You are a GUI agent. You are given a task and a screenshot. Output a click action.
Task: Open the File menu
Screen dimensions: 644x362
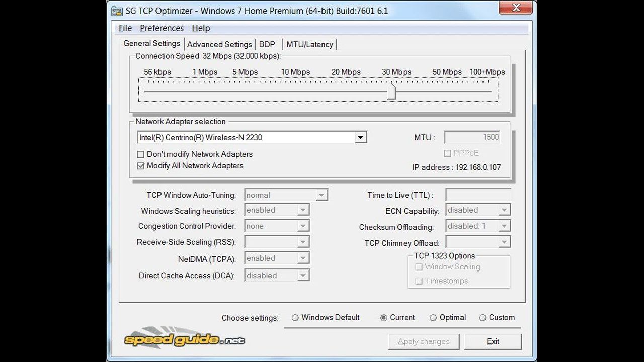125,28
